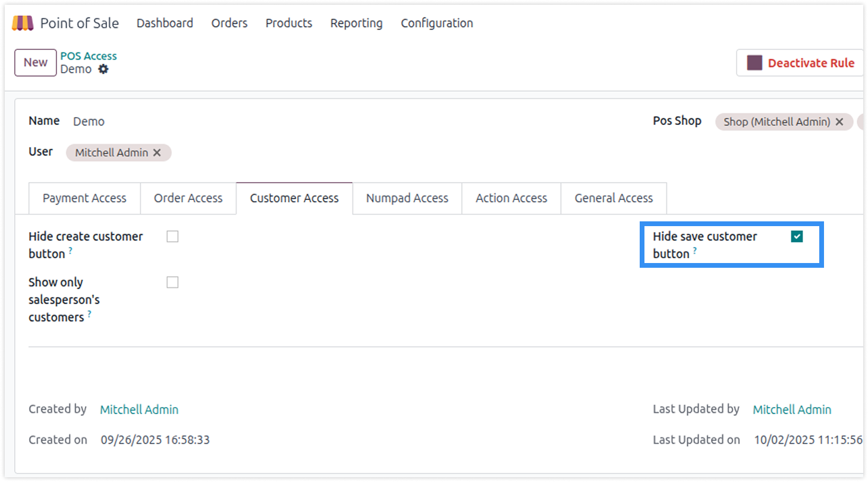Remove Shop (Mitchell Admin) tag from Pos Shop

[x=839, y=122]
